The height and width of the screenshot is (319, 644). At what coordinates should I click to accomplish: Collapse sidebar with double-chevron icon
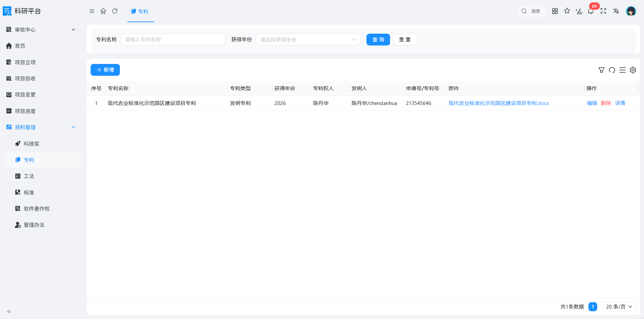click(x=9, y=312)
